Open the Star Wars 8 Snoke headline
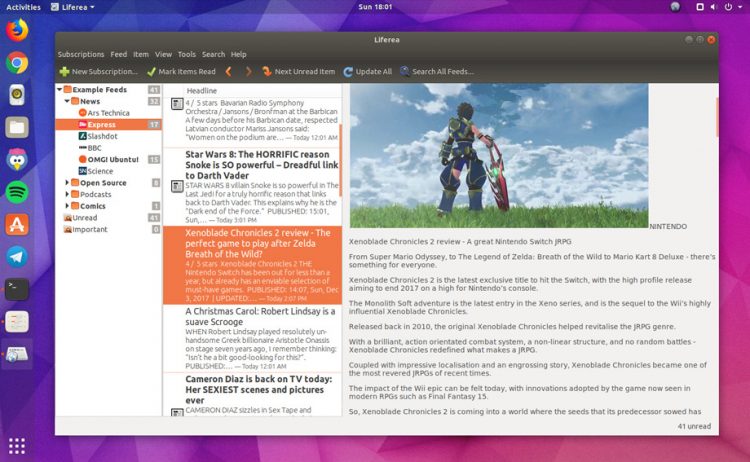750x462 pixels. (261, 165)
